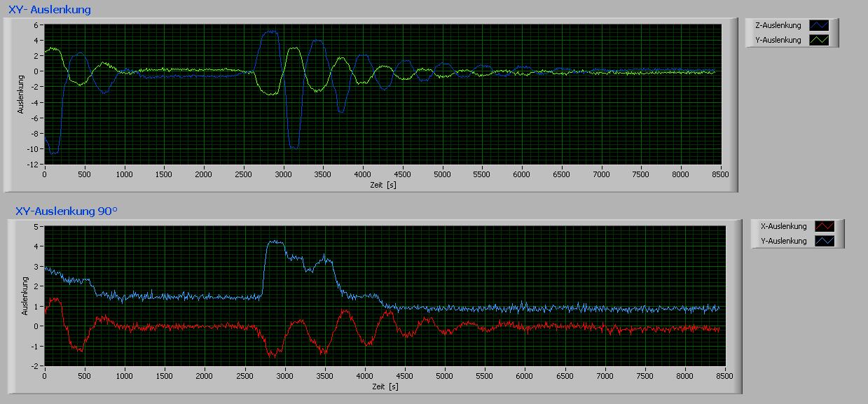Click the 7000 tick on lower time axis
Viewport: 868px width, 404px height.
(x=605, y=376)
